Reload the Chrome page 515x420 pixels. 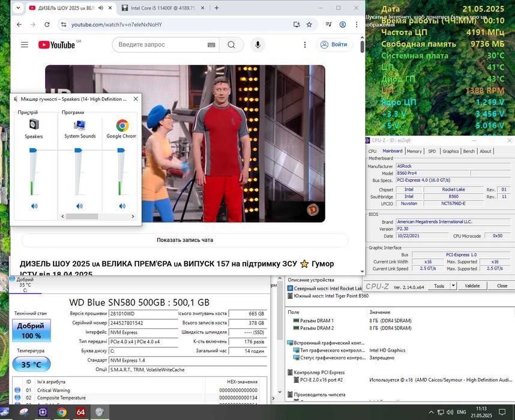[47, 25]
